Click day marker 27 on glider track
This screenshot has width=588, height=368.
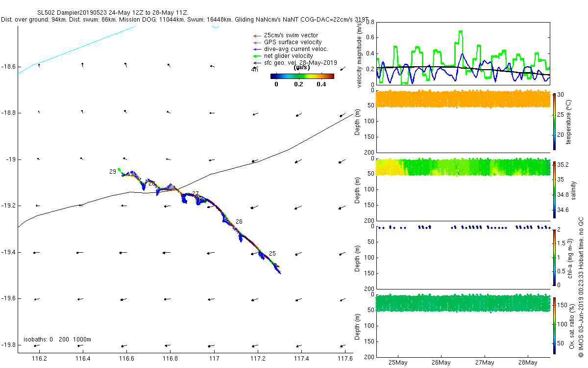(x=196, y=193)
